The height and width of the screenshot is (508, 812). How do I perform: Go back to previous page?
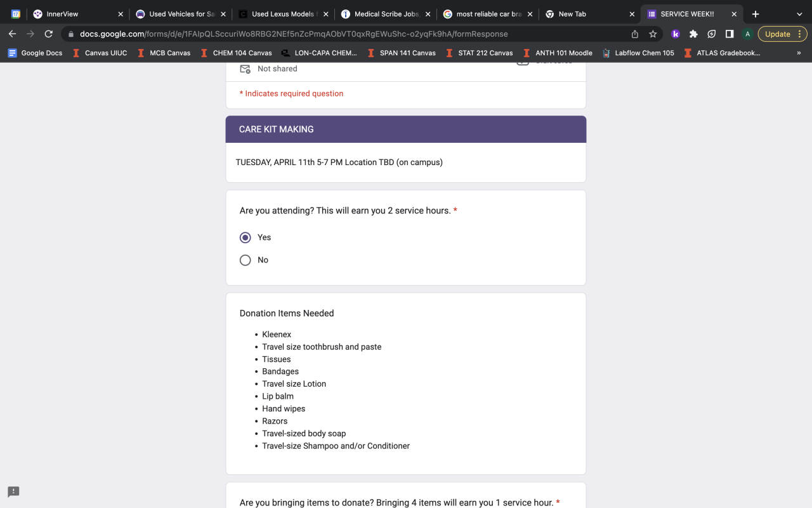tap(12, 34)
